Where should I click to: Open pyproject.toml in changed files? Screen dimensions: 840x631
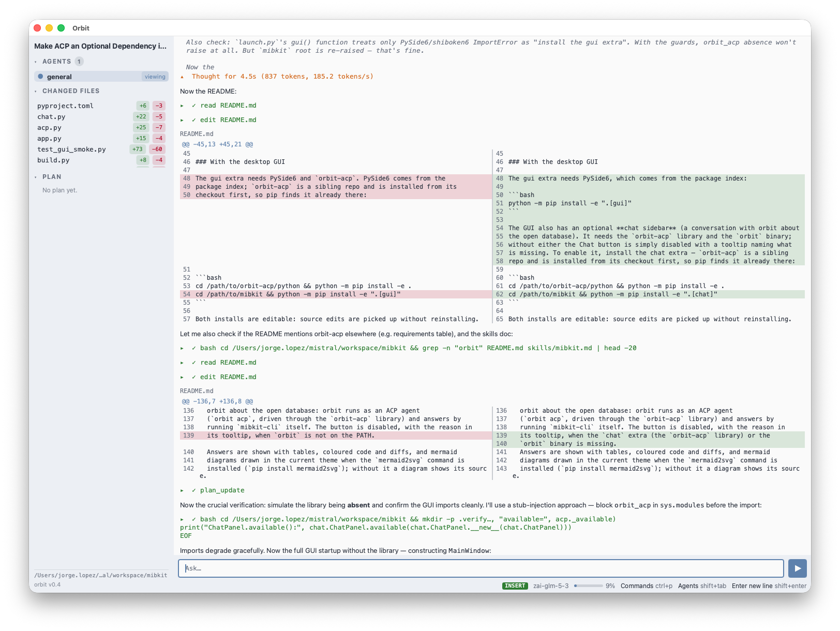click(65, 106)
